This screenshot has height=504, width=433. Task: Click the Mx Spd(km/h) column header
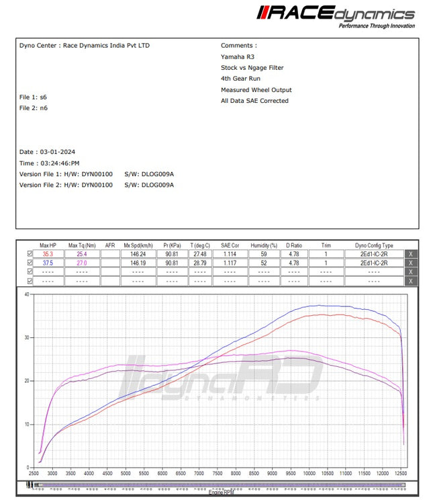(138, 245)
